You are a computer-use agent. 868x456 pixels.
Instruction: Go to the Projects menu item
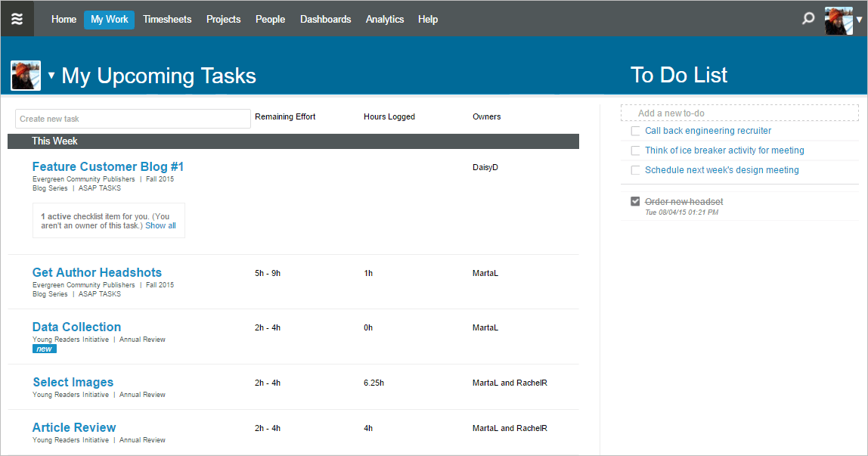click(x=223, y=20)
